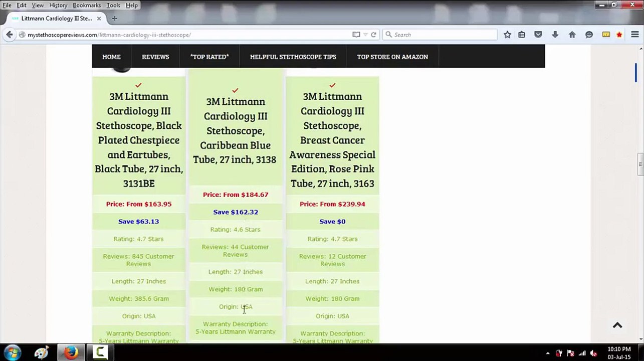The image size is (644, 361).
Task: Bookmark this page with the star icon
Action: (507, 35)
